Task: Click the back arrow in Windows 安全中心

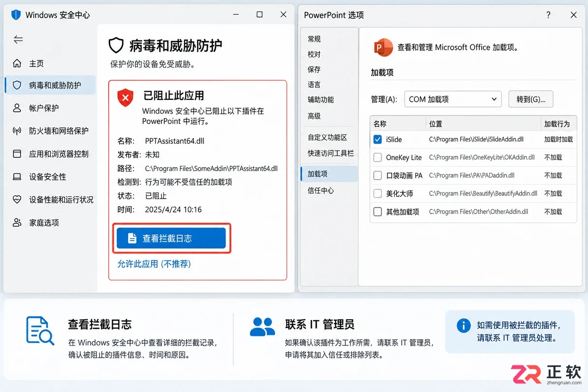Action: 18,39
